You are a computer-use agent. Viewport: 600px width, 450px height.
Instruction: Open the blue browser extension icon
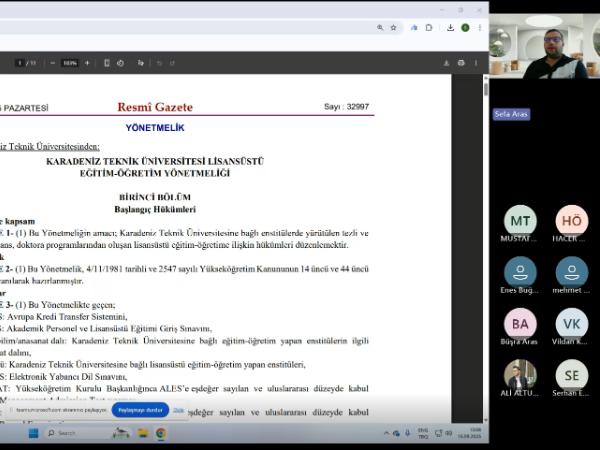(414, 28)
